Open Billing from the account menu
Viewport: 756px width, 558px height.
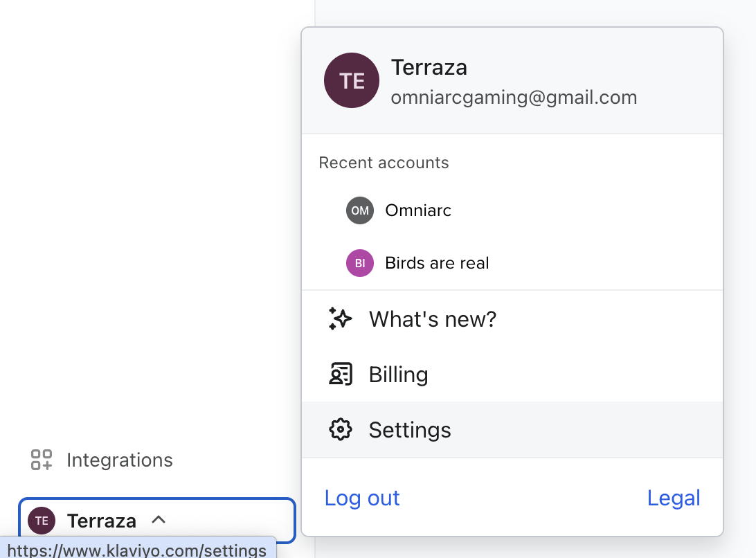pos(398,375)
